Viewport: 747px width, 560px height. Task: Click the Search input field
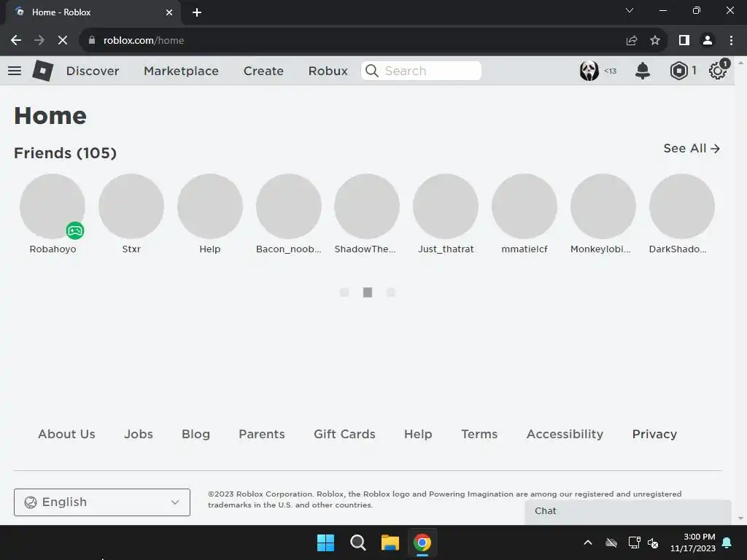pyautogui.click(x=421, y=71)
